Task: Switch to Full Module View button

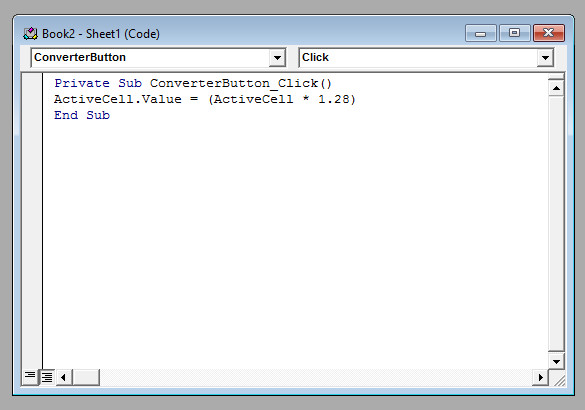Action: pos(47,377)
